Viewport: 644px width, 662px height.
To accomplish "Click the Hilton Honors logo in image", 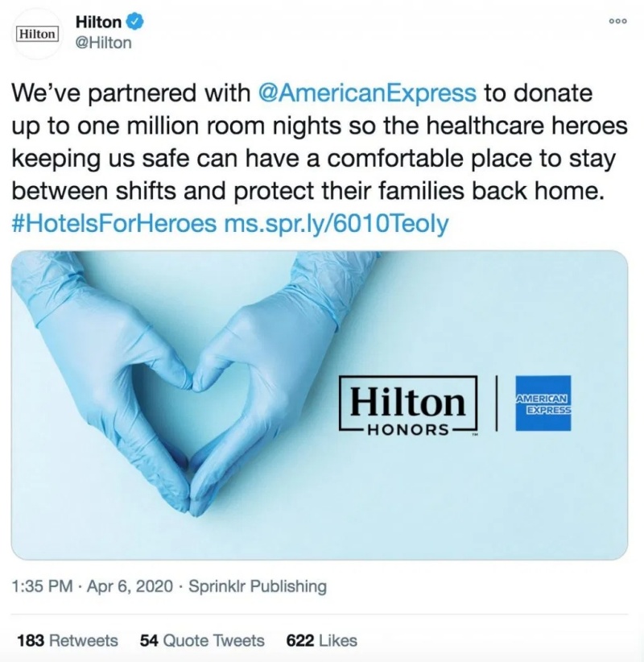I will [408, 403].
